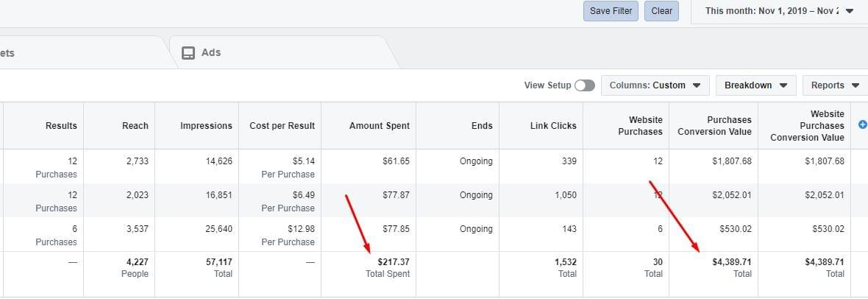Click the Impressions column header

click(x=206, y=126)
